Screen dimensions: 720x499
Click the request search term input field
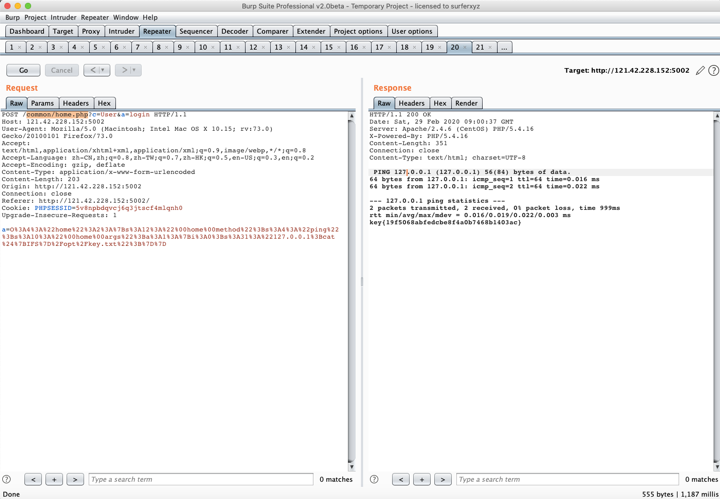(200, 480)
